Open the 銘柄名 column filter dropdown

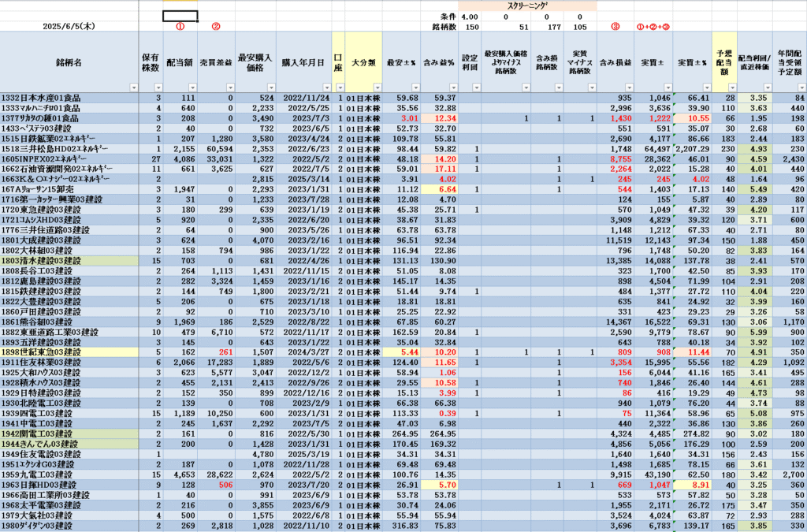coord(134,87)
